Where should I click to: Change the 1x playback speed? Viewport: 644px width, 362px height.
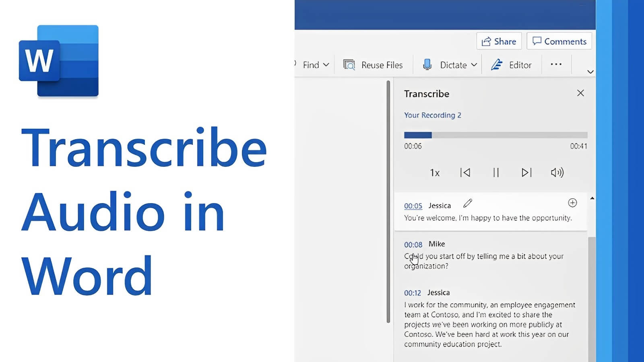coord(435,173)
